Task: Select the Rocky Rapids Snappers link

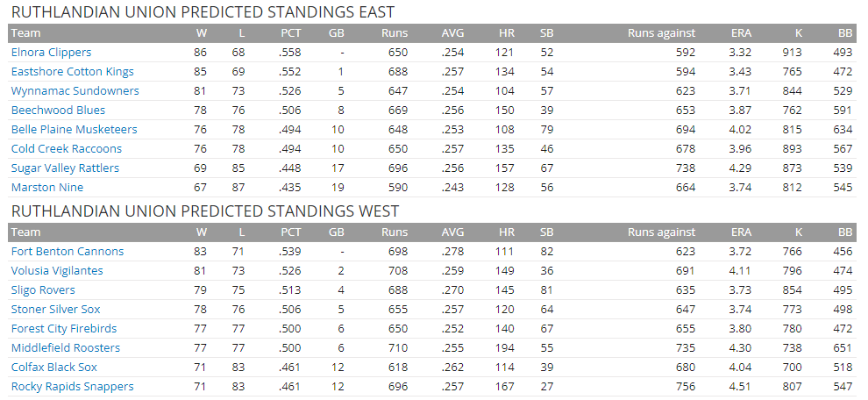Action: point(72,387)
